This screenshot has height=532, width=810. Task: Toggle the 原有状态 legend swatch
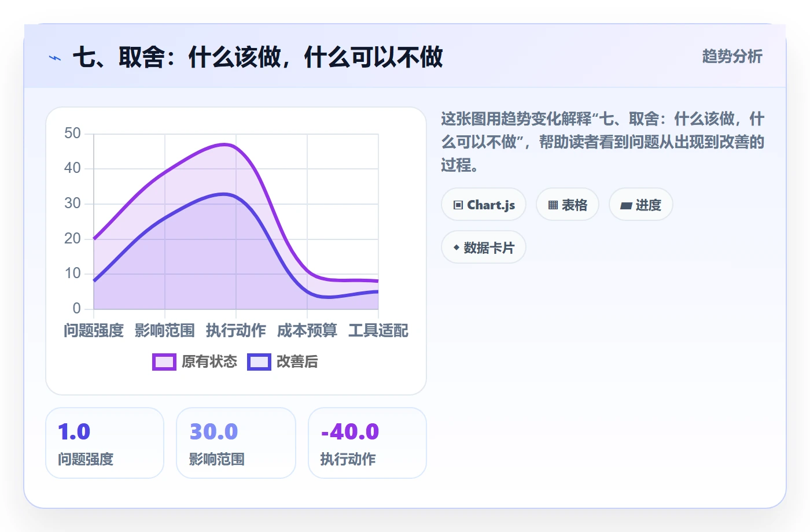pyautogui.click(x=164, y=362)
